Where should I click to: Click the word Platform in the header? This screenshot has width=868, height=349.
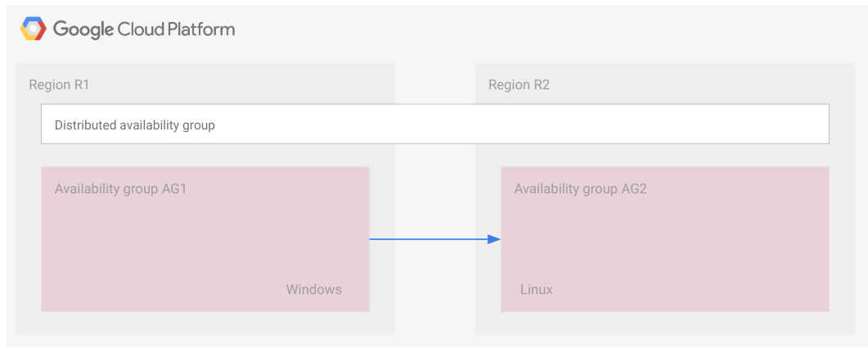(x=201, y=29)
